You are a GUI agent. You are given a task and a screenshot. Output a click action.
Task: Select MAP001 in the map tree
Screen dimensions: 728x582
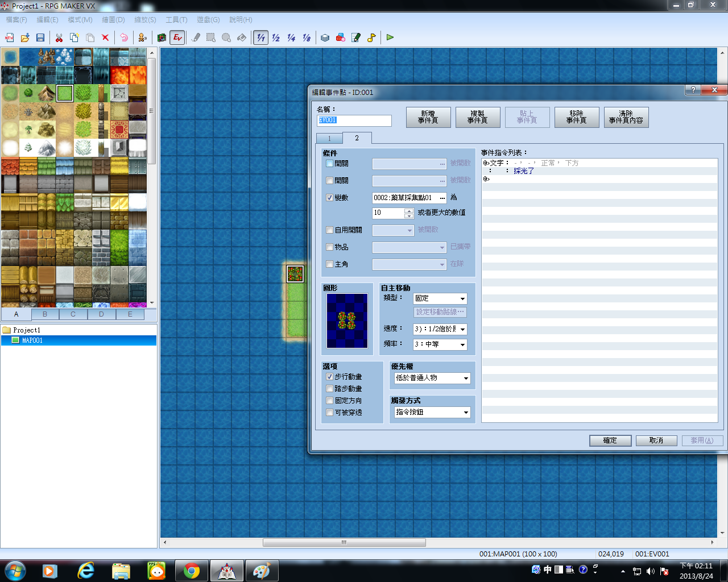click(78, 340)
